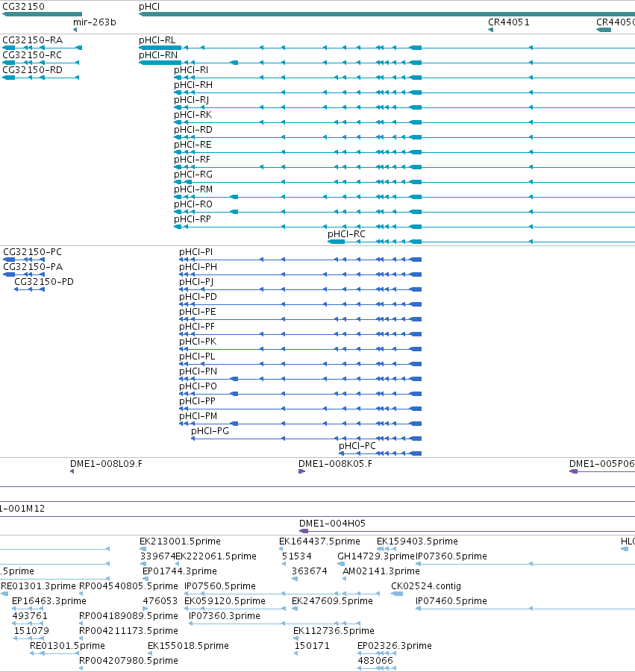Select polypeptide CG32150-PC
The height and width of the screenshot is (672, 635).
[32, 252]
